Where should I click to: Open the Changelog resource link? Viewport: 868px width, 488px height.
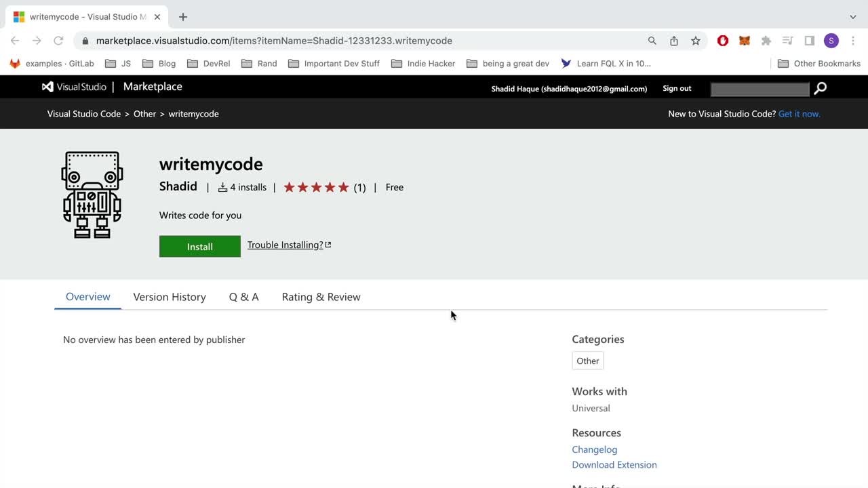point(595,449)
